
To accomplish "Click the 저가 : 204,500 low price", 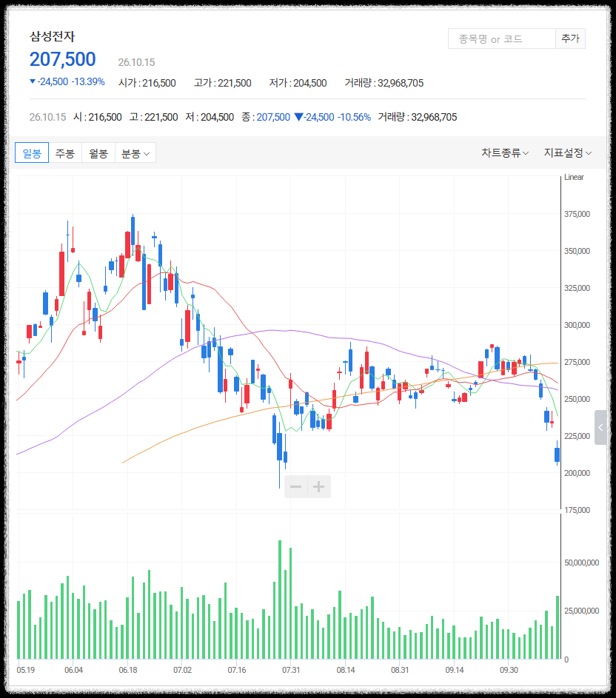I will pos(298,83).
